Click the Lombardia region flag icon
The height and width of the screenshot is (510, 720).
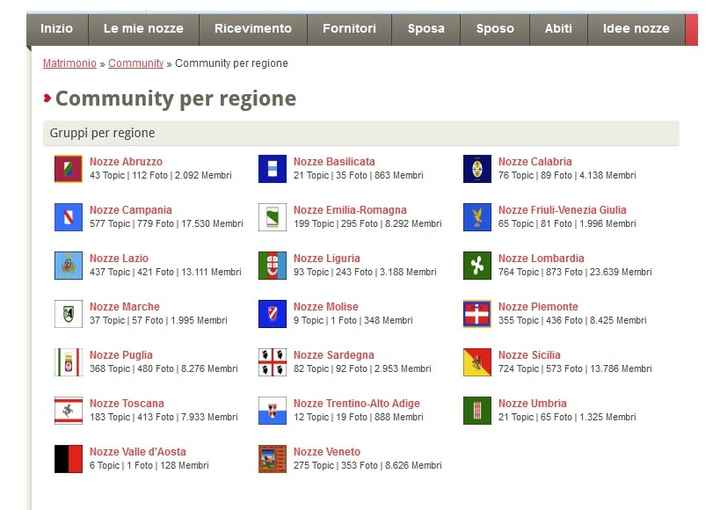(x=477, y=265)
